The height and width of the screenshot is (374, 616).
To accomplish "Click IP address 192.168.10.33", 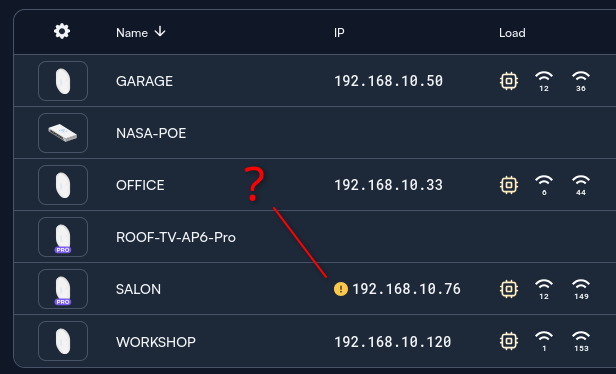I will 388,185.
